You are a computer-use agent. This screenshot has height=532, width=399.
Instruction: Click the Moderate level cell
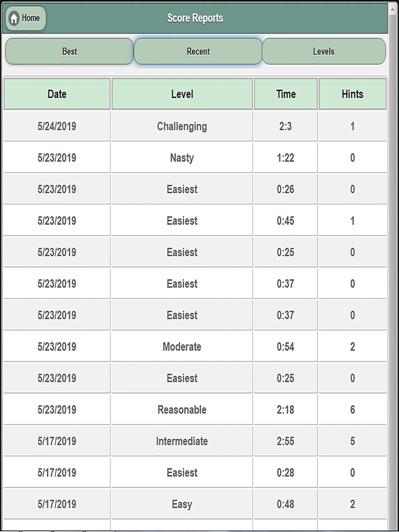[x=182, y=347]
